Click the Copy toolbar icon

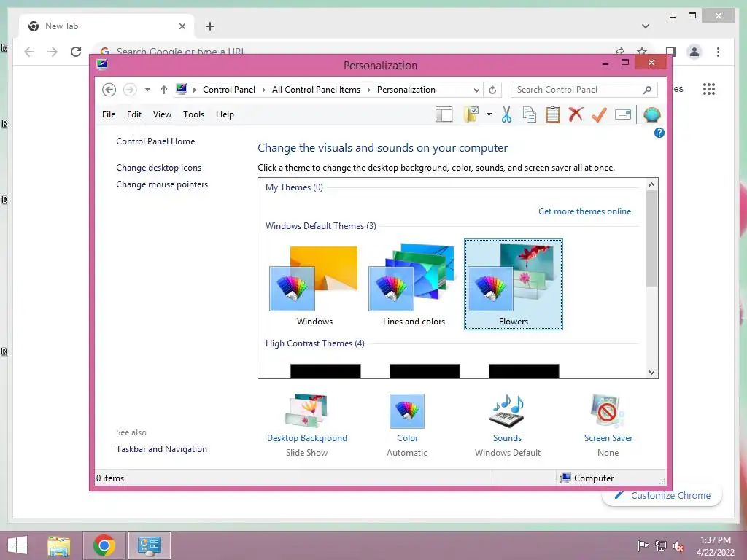coord(530,114)
